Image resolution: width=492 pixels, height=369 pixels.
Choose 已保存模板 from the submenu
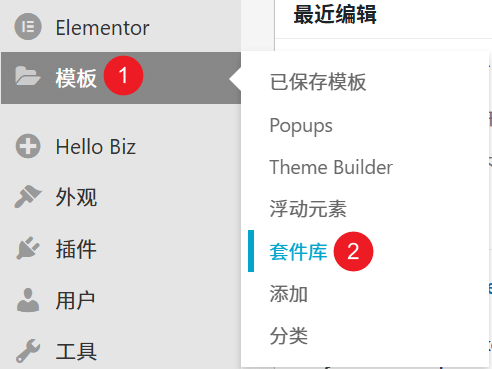(318, 82)
